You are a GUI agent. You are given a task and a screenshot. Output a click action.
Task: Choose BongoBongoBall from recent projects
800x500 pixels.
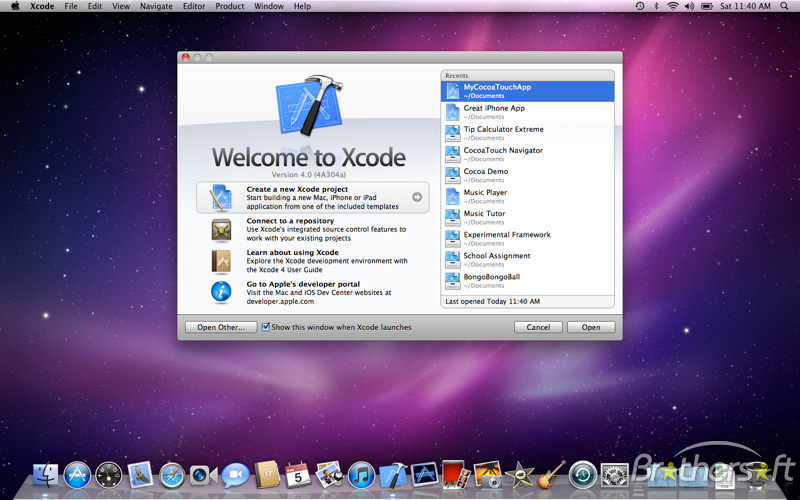point(491,280)
